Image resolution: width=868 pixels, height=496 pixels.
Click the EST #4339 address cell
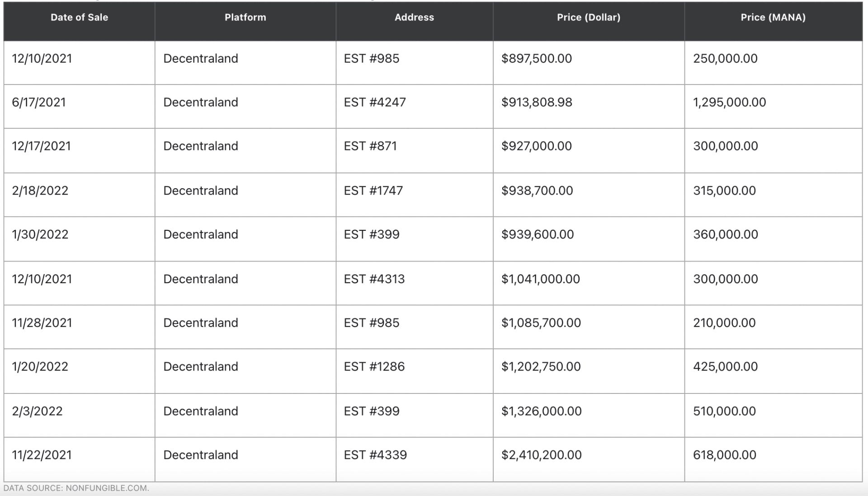pos(375,455)
